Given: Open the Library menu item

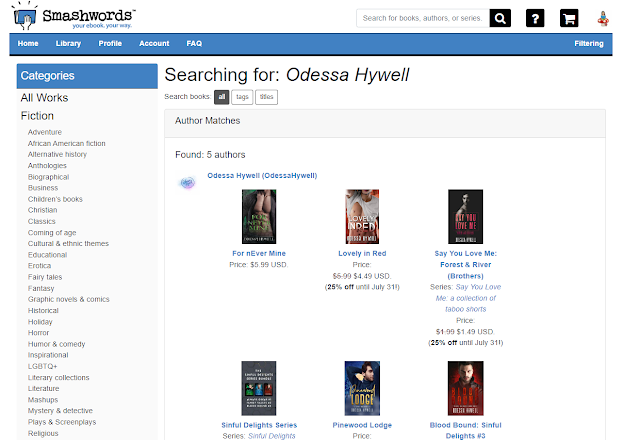Looking at the screenshot, I should (x=68, y=43).
